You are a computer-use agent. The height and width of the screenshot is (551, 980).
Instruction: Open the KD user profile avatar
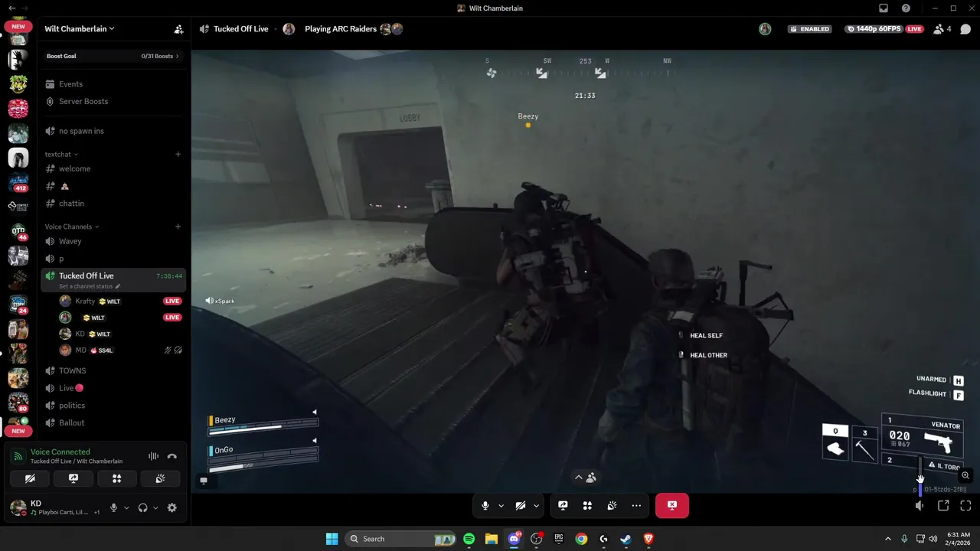17,507
